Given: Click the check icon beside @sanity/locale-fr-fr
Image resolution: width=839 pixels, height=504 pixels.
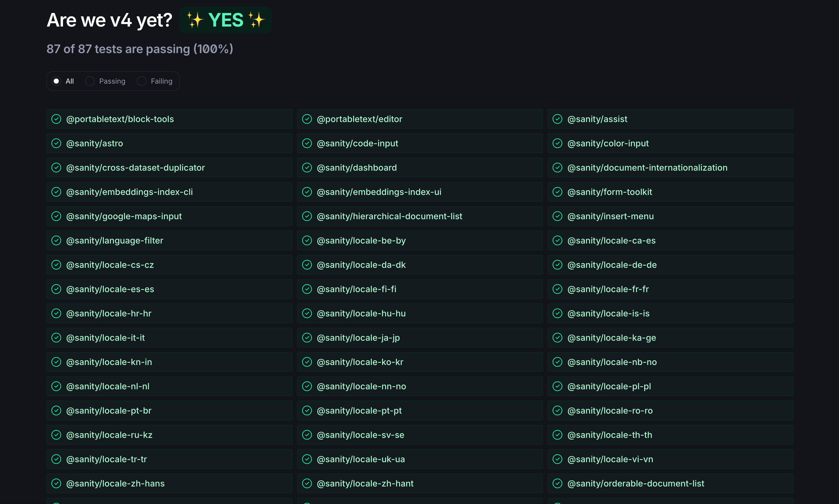Looking at the screenshot, I should (557, 289).
